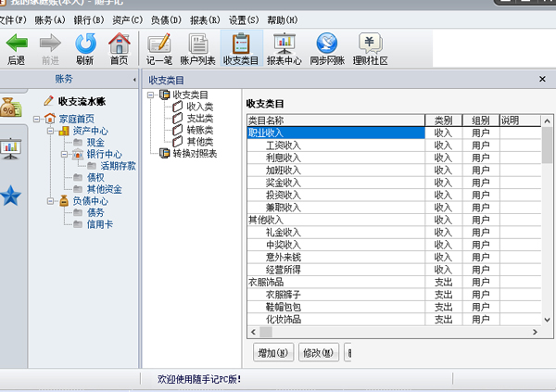The height and width of the screenshot is (392, 556).
Task: Open 活期存款 in the account tree
Action: (x=119, y=166)
